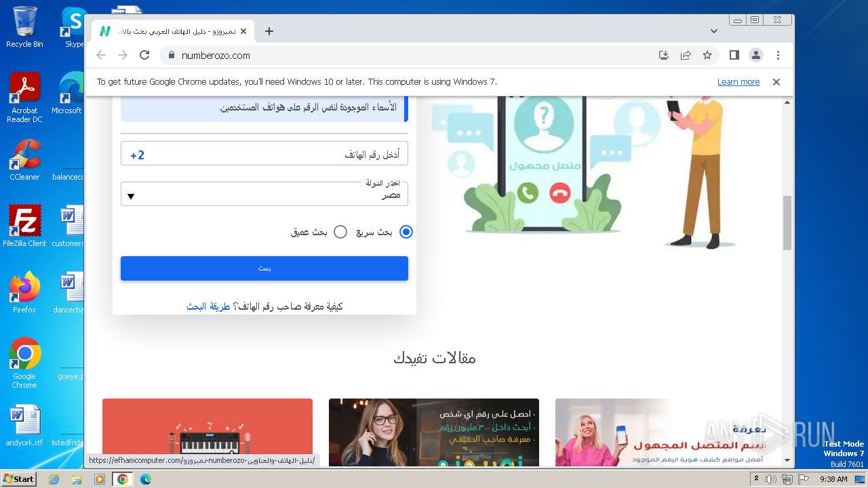Open the andyork.rtf desktop file
The height and width of the screenshot is (488, 868).
24,426
